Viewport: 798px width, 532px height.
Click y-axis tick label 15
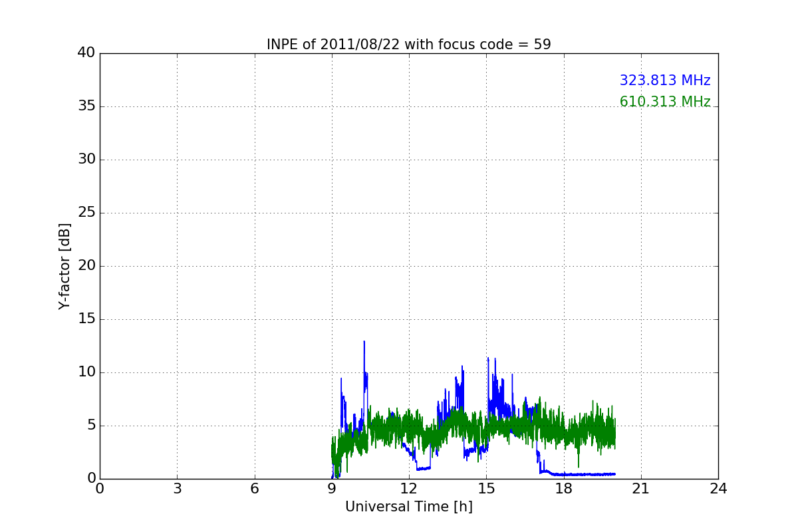[x=86, y=319]
